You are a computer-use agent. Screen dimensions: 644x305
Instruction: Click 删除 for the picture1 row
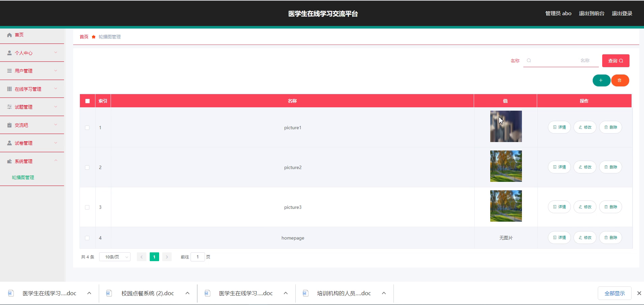tap(611, 127)
